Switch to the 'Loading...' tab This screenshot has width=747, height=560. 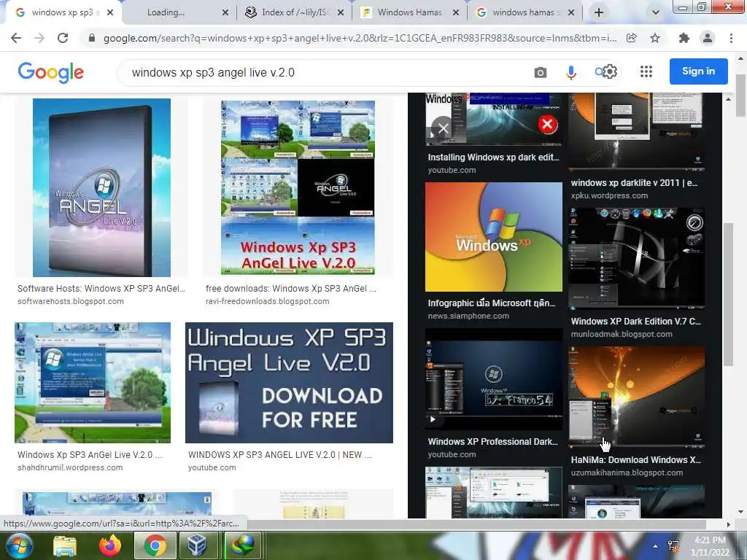tap(166, 12)
